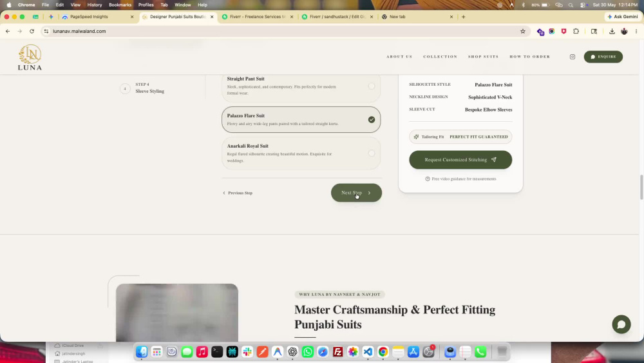Open COLLECTION nav link
644x363 pixels.
coord(440,57)
